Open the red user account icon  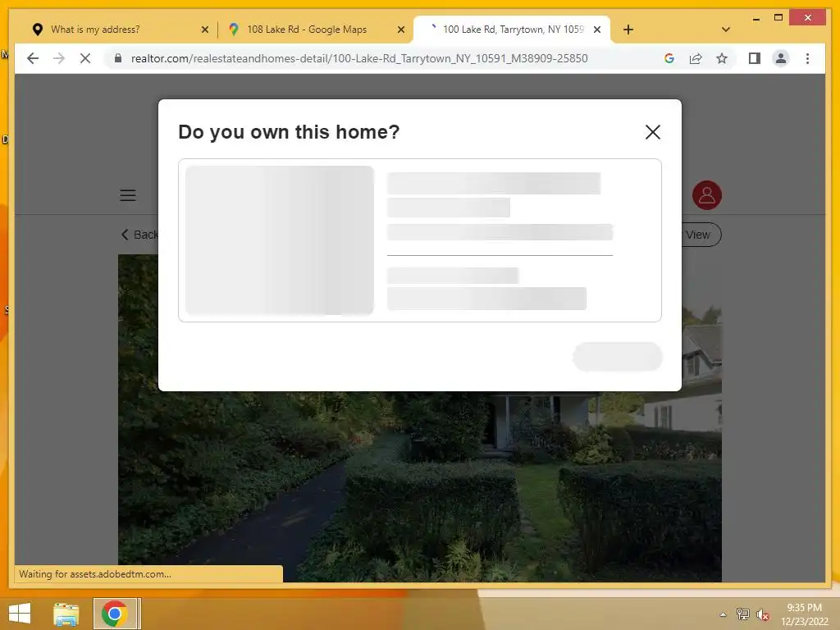pos(706,195)
